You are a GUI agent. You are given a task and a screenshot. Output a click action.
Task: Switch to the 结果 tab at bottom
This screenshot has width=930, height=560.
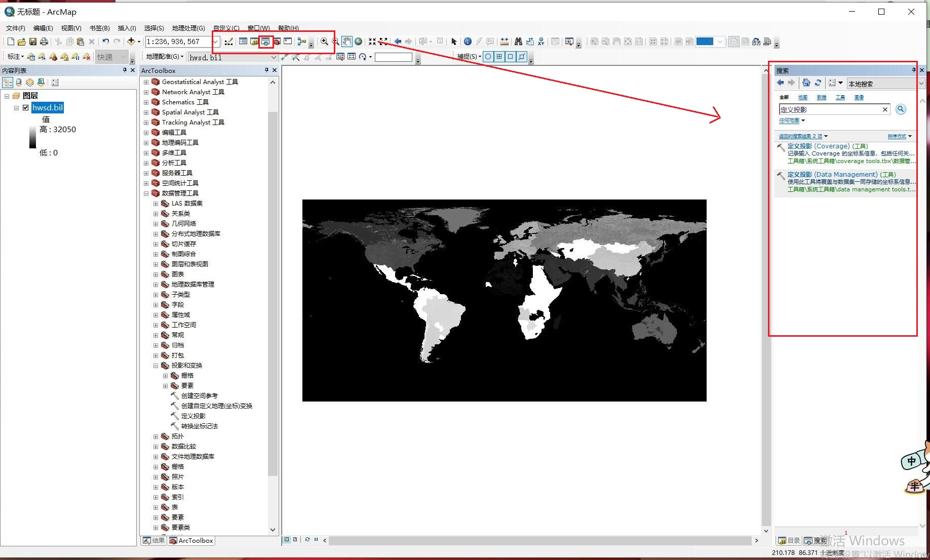153,540
